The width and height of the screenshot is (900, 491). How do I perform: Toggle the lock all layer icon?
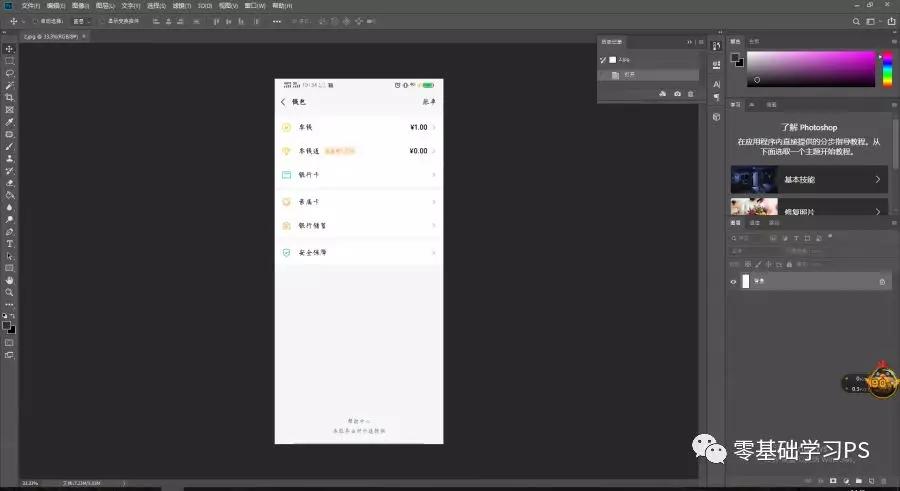click(789, 264)
